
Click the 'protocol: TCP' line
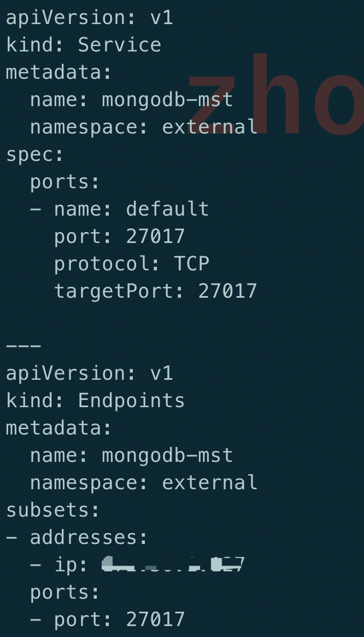pyautogui.click(x=132, y=264)
